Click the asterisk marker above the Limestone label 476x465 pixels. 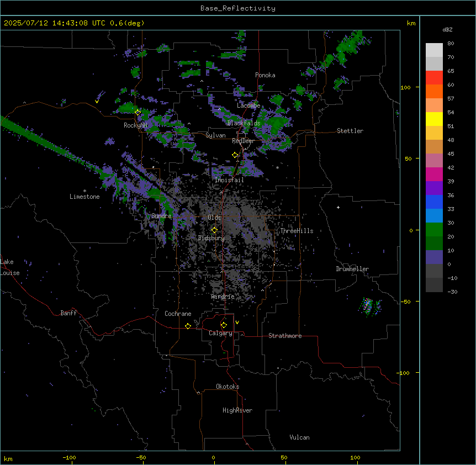(x=84, y=191)
